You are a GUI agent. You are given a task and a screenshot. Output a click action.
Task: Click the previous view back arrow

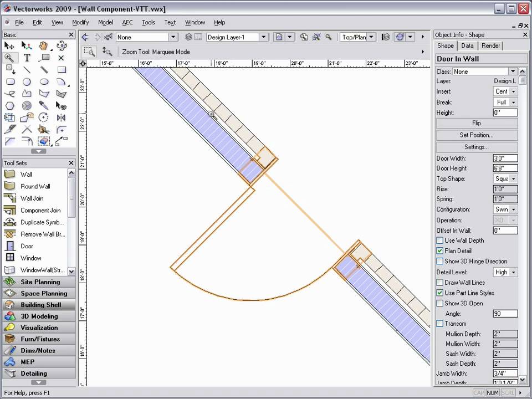[x=85, y=37]
